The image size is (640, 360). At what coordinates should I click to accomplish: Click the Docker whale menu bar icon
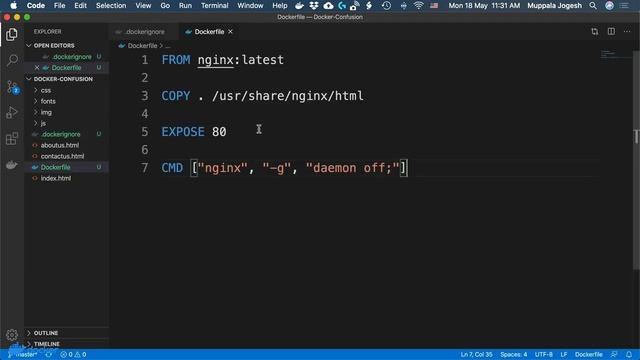point(299,6)
